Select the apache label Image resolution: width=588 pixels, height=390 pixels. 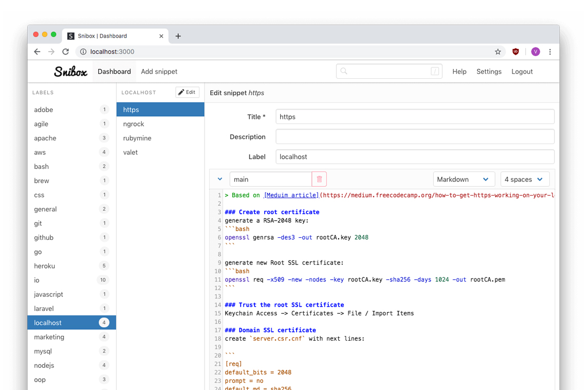(71, 138)
